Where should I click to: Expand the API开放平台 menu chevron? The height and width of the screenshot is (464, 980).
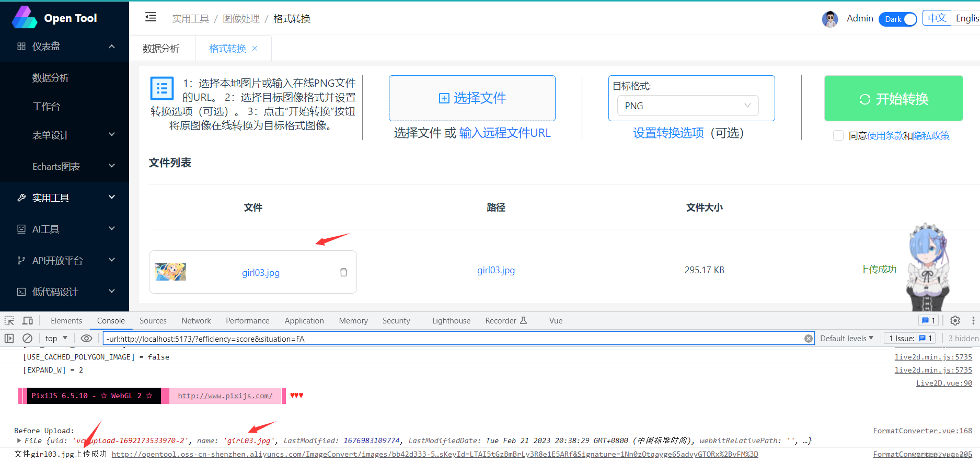pyautogui.click(x=112, y=260)
